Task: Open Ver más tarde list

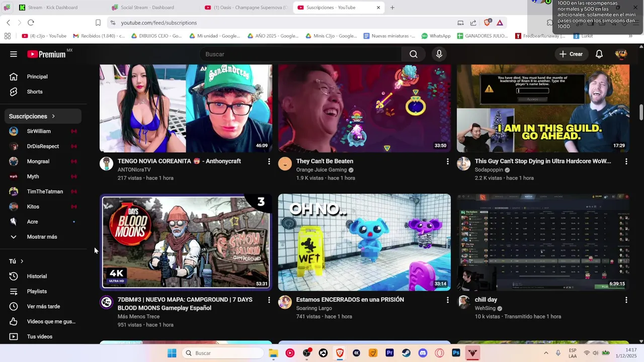Action: click(43, 307)
